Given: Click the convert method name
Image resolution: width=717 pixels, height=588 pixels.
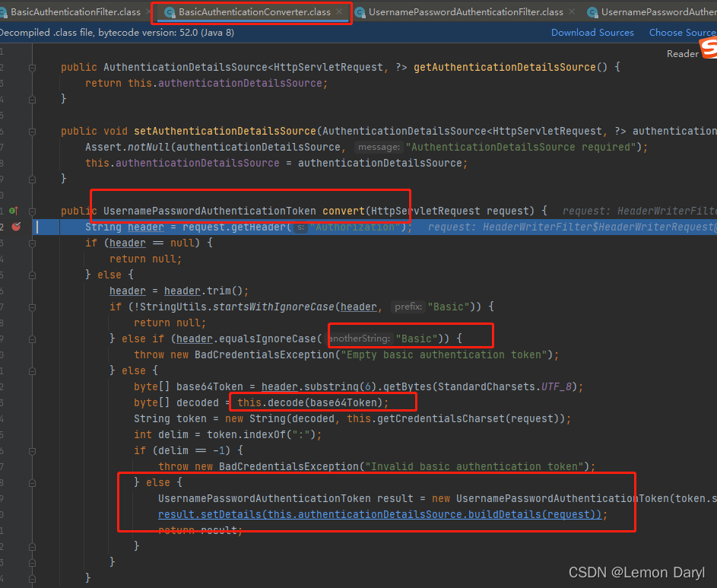Looking at the screenshot, I should pos(344,211).
